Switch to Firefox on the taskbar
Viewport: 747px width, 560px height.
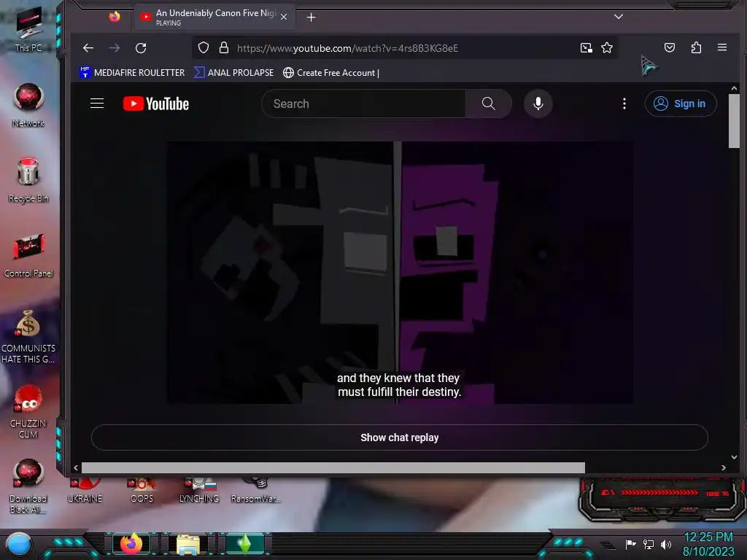pos(131,544)
